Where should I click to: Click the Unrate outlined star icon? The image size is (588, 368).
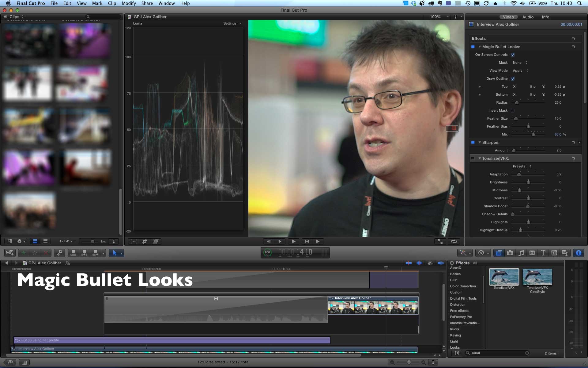[x=35, y=253]
